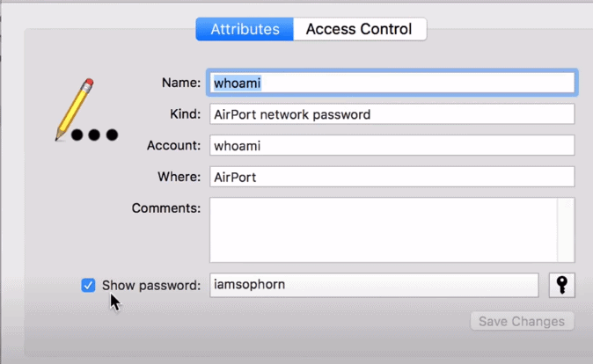This screenshot has width=593, height=364.
Task: Click the password field showing iamsophorn
Action: click(x=374, y=285)
